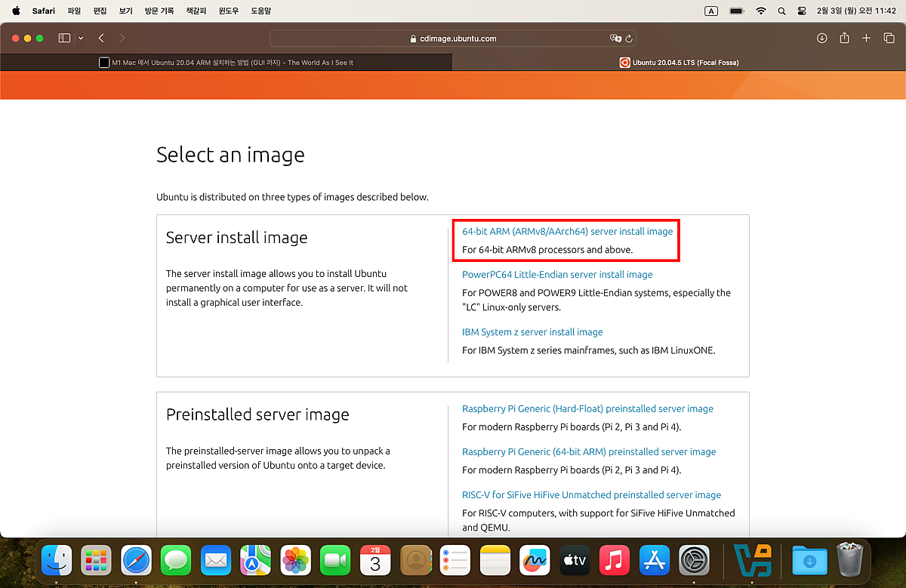906x588 pixels.
Task: Click the Safari compass icon in Dock
Action: coord(136,560)
